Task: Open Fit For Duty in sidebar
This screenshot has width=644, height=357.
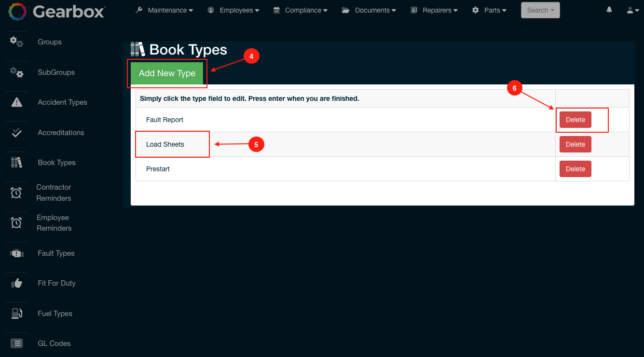Action: (x=56, y=283)
